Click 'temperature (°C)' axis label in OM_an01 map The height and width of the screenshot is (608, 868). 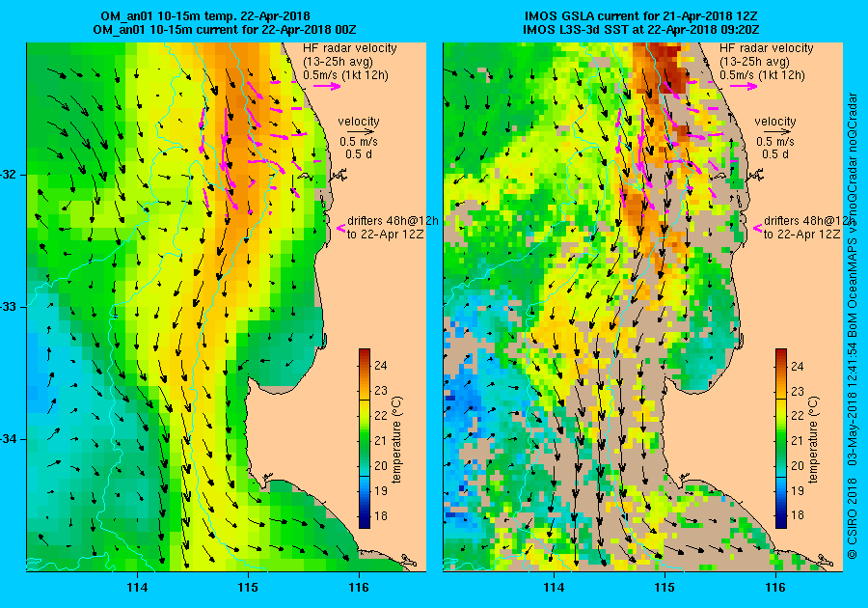pos(397,440)
